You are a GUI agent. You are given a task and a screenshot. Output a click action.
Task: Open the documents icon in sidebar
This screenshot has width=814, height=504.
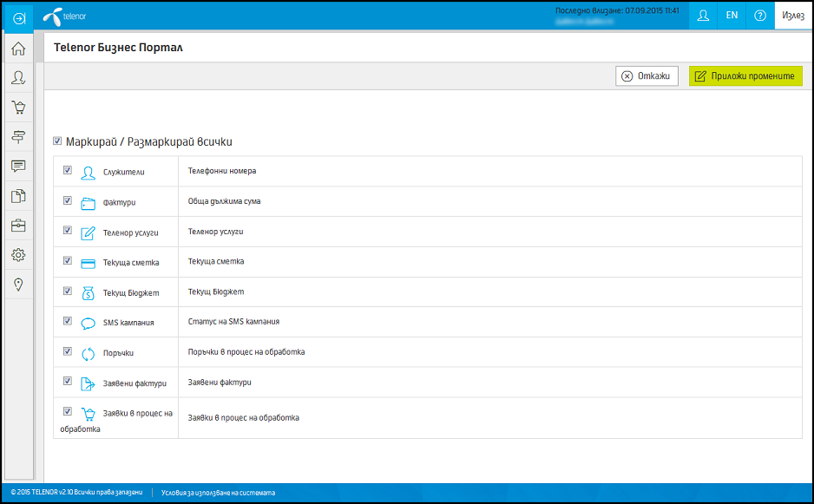pyautogui.click(x=18, y=196)
